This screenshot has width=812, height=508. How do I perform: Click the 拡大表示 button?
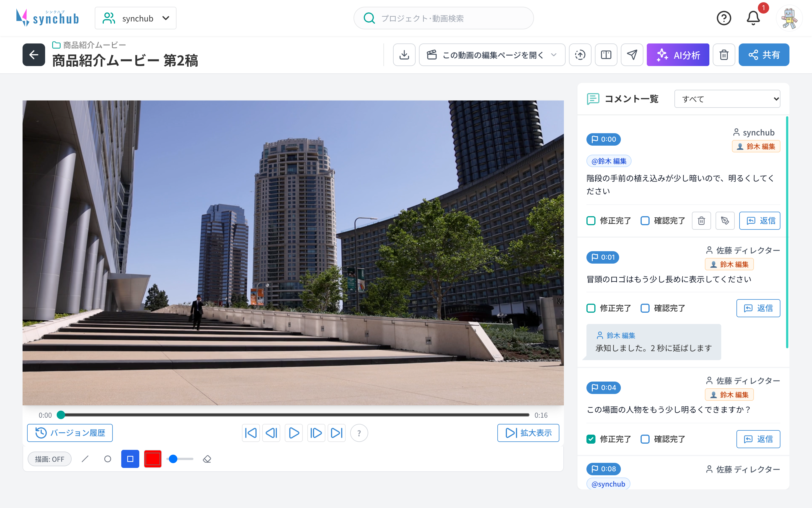528,433
